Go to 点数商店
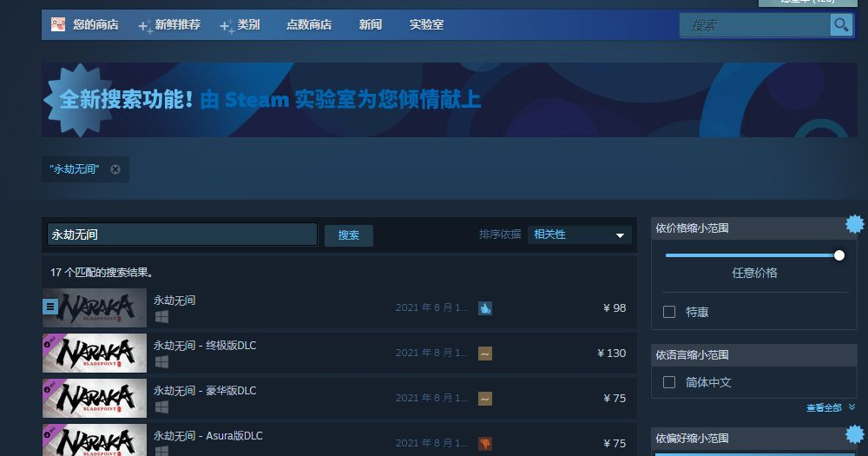Viewport: 868px width, 456px height. coord(309,24)
